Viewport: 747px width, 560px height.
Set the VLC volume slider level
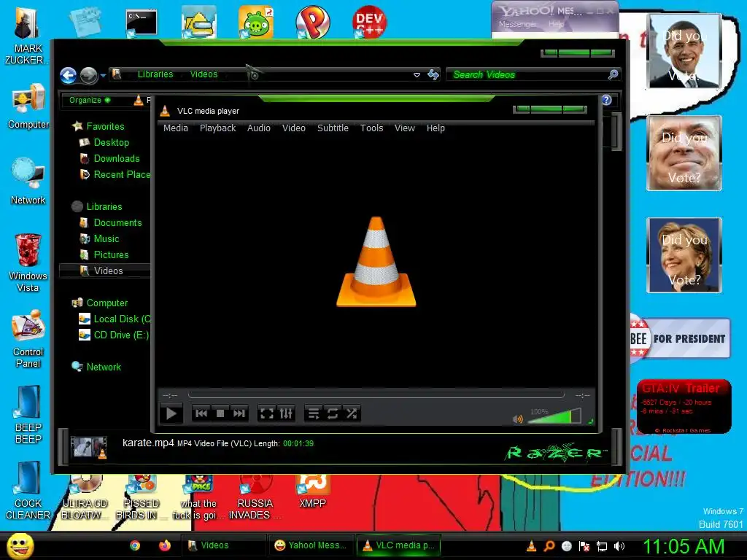(554, 416)
